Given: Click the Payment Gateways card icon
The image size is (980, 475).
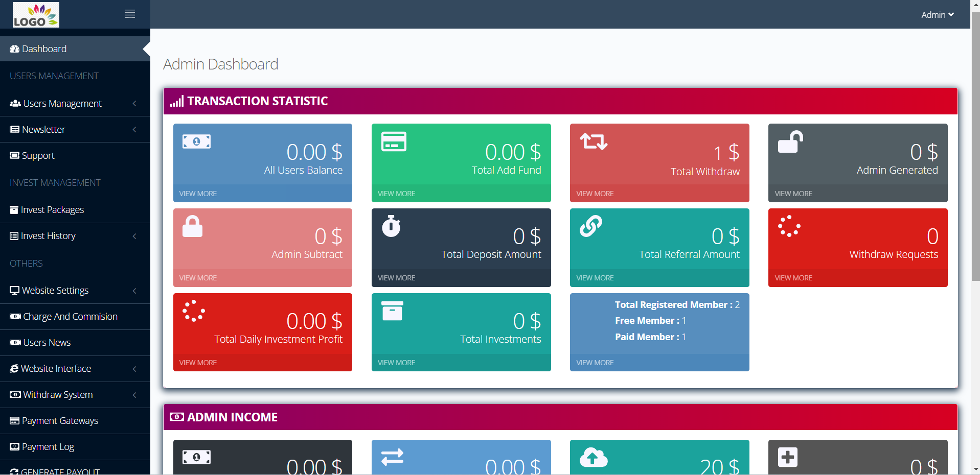Looking at the screenshot, I should point(15,421).
